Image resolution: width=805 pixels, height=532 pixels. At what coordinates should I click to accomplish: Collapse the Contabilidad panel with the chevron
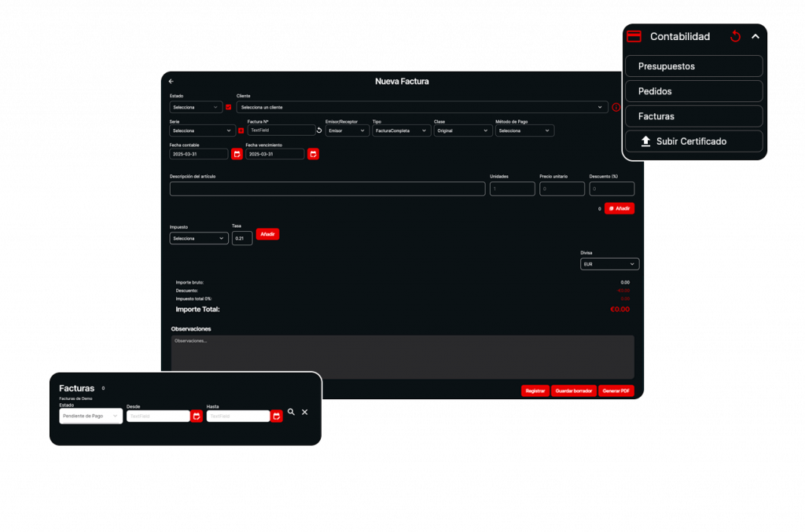[755, 36]
